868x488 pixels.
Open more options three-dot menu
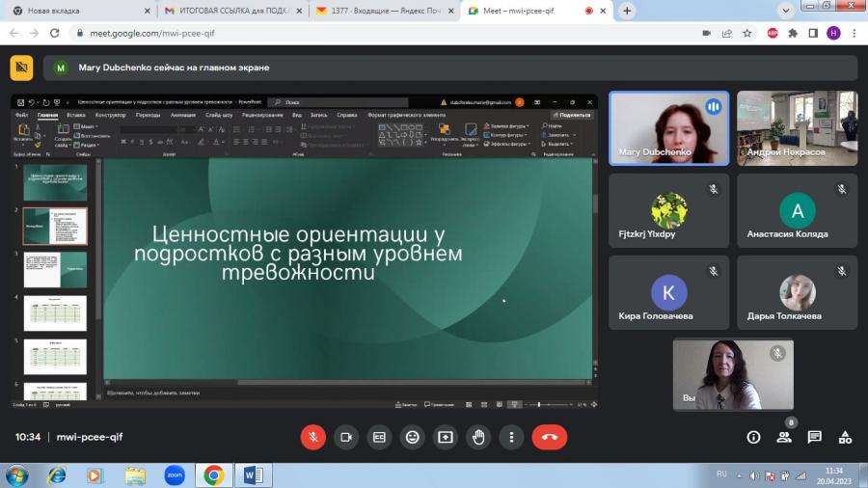coord(511,437)
